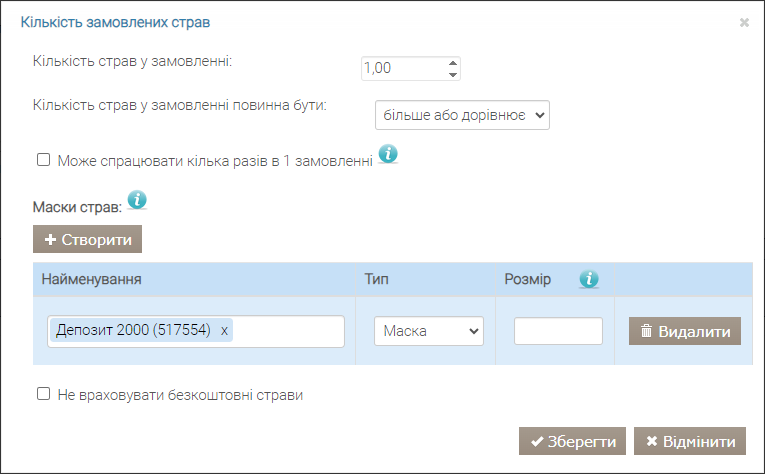Click 'Відмінити' to cancel dialog
The image size is (765, 474).
690,441
